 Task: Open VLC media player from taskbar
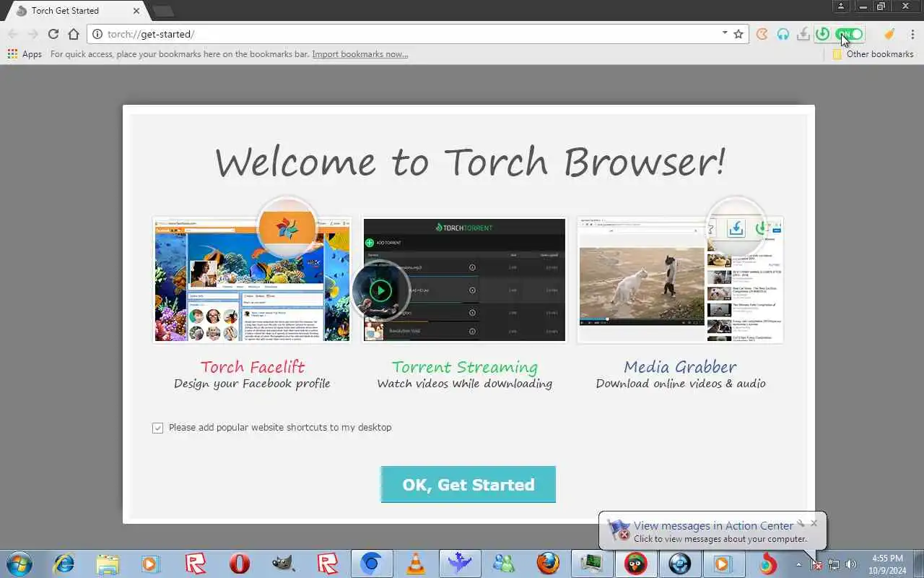coord(417,564)
